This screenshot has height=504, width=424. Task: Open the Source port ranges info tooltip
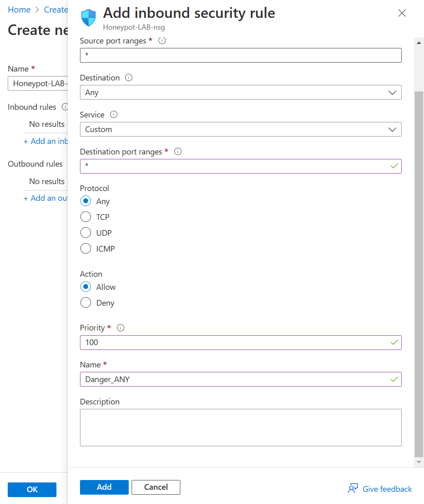pyautogui.click(x=162, y=40)
